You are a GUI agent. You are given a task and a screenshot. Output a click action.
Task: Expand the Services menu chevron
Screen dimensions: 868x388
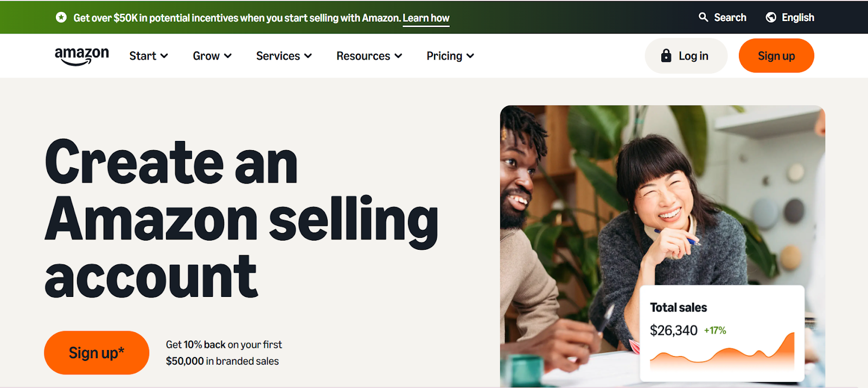click(308, 56)
